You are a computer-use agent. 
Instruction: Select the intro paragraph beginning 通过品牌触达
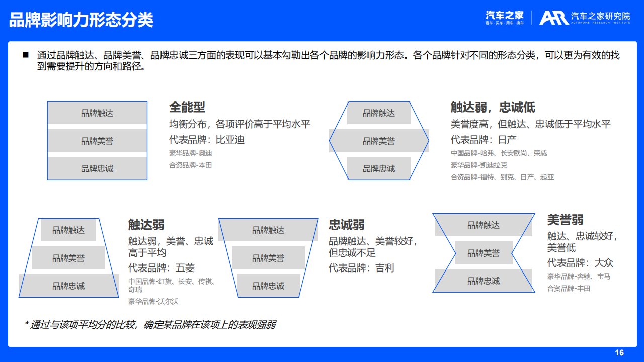click(328, 61)
